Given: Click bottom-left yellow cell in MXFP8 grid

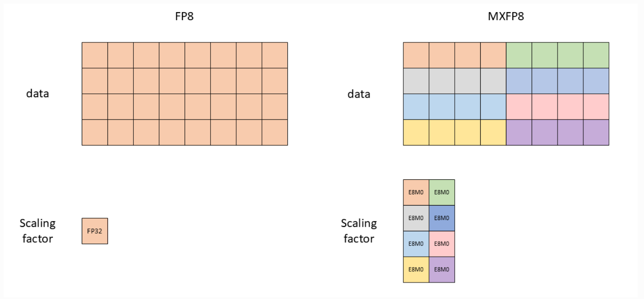Looking at the screenshot, I should [416, 132].
